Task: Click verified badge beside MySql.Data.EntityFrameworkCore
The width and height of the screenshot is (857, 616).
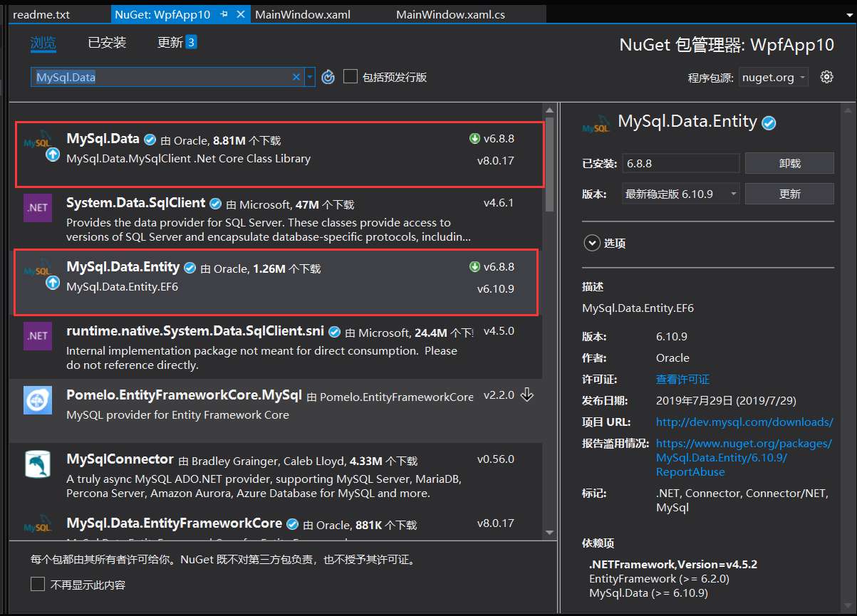Action: 292,524
